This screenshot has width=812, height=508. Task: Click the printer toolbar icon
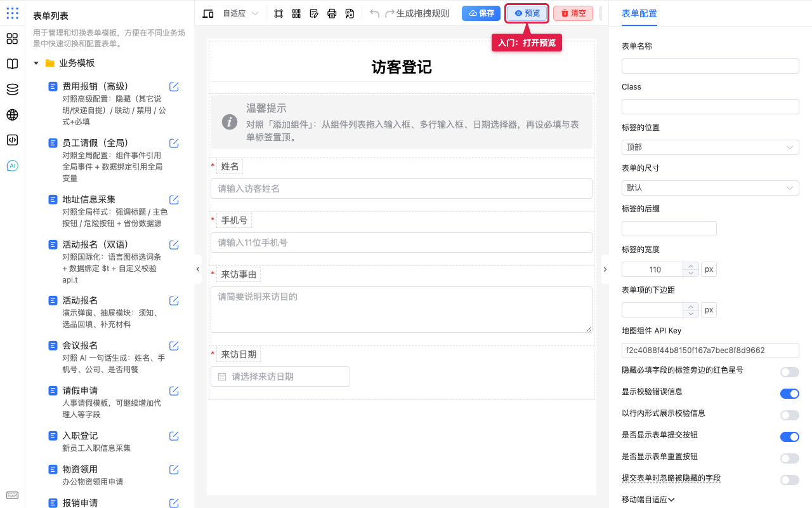pyautogui.click(x=332, y=13)
